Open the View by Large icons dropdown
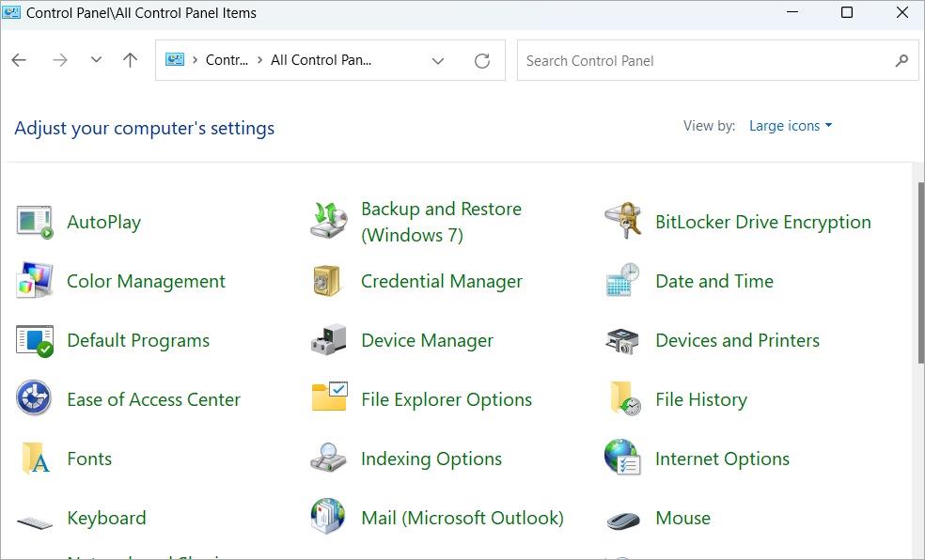The height and width of the screenshot is (560, 925). (791, 126)
